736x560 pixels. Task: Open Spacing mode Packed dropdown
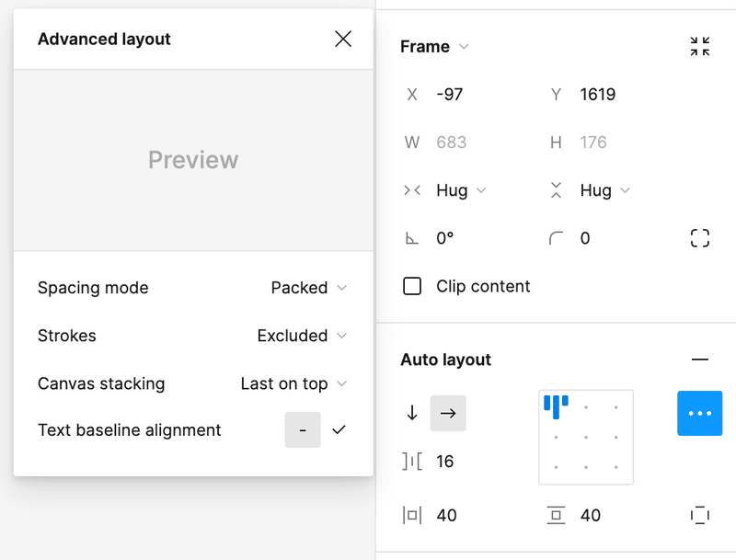[309, 288]
